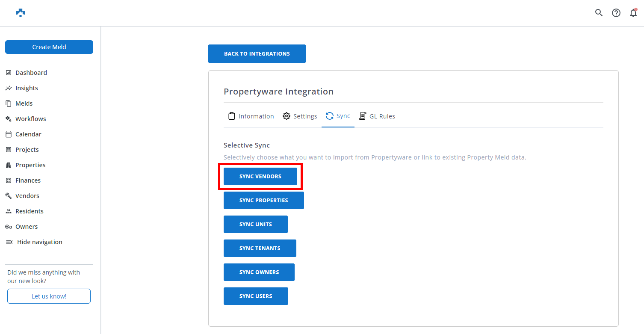This screenshot has height=334, width=644.
Task: Click the Insights chart icon
Action: (9, 88)
